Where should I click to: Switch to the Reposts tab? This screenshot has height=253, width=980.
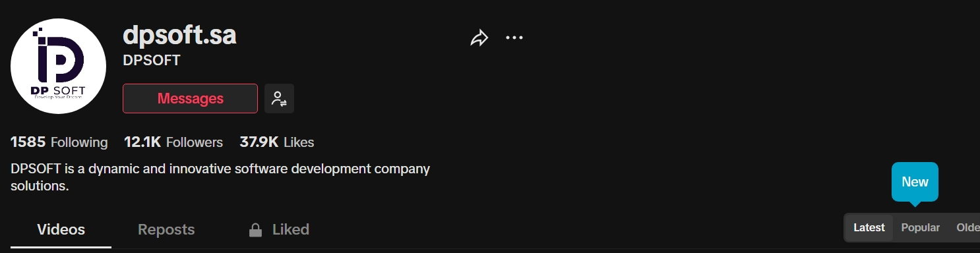tap(166, 229)
